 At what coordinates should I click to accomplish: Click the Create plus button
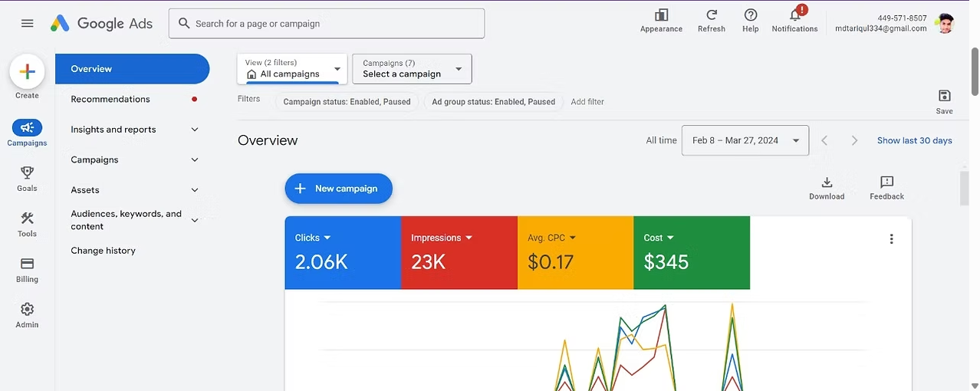click(x=27, y=72)
